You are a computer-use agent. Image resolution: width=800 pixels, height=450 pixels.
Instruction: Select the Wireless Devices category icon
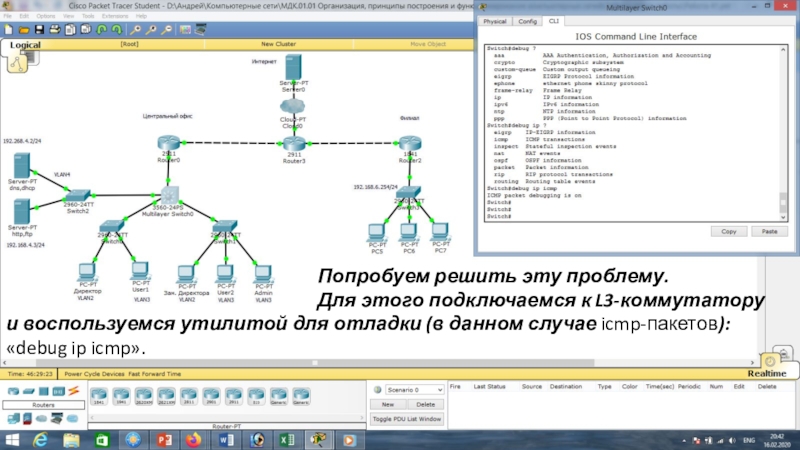(x=58, y=391)
